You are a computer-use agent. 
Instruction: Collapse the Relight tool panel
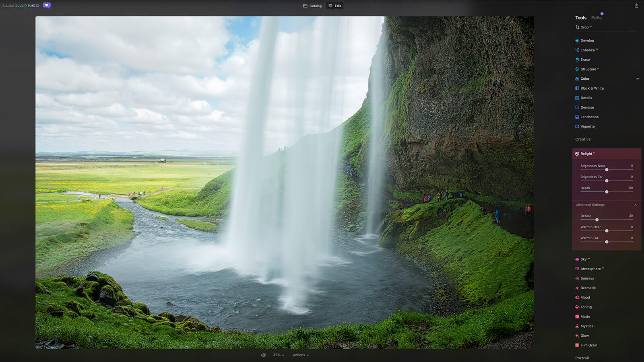[586, 154]
